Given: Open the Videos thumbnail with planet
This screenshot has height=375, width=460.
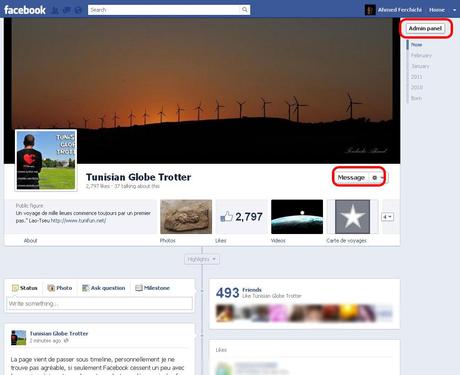Looking at the screenshot, I should pyautogui.click(x=297, y=217).
